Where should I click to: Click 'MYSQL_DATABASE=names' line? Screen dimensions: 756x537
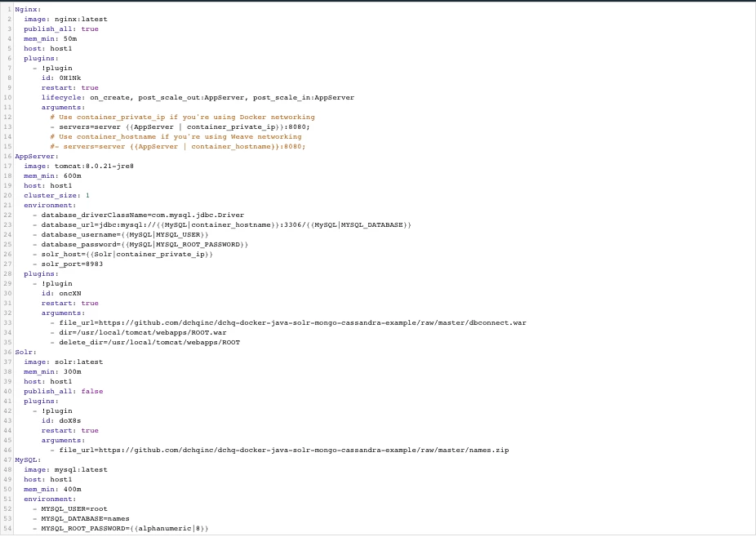click(81, 519)
